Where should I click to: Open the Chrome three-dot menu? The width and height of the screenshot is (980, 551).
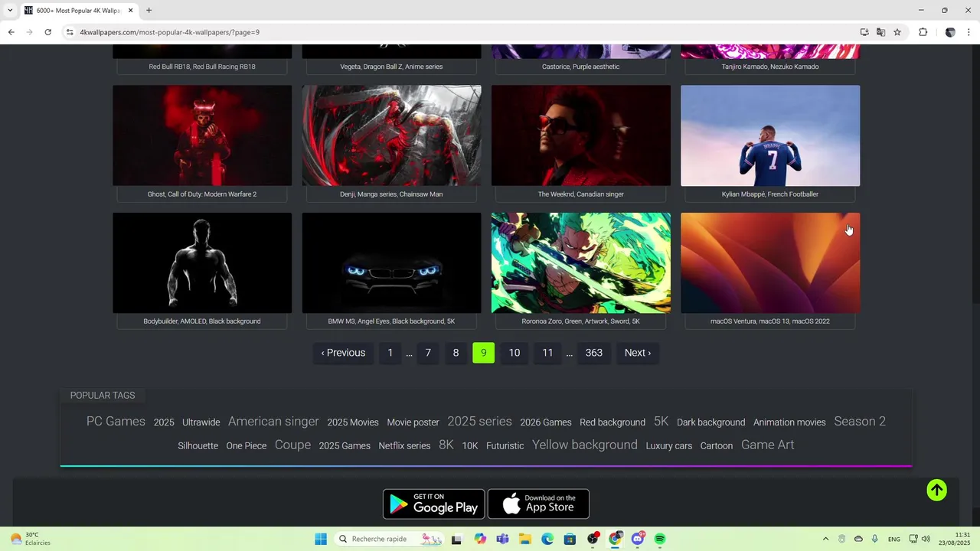point(969,32)
